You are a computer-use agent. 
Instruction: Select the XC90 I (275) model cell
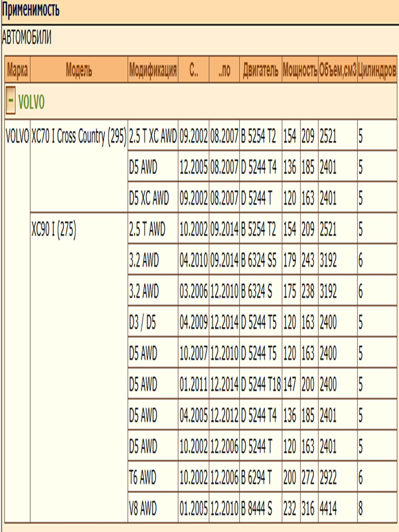coord(54,229)
